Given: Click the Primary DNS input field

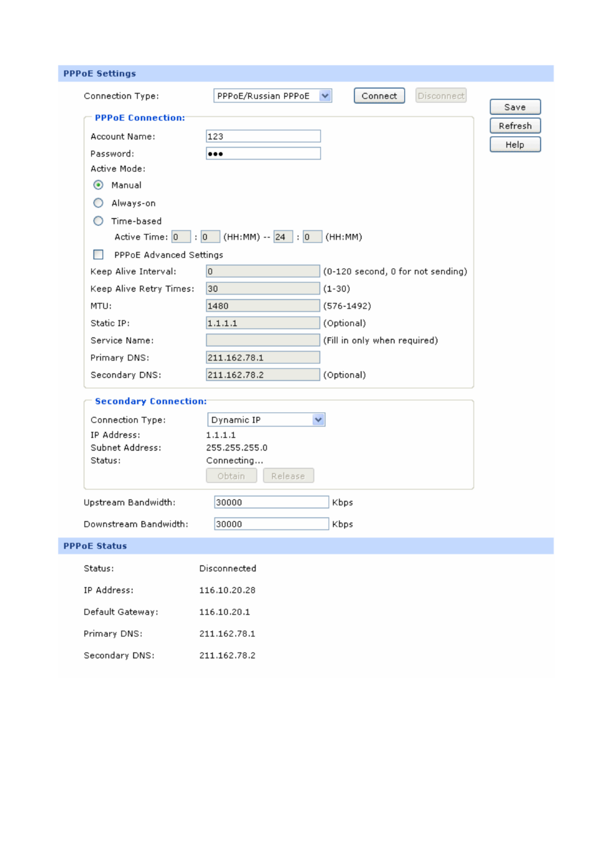Looking at the screenshot, I should 263,357.
